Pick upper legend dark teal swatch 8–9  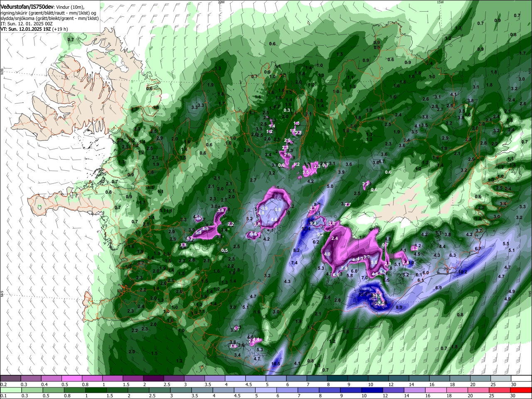coord(337,379)
